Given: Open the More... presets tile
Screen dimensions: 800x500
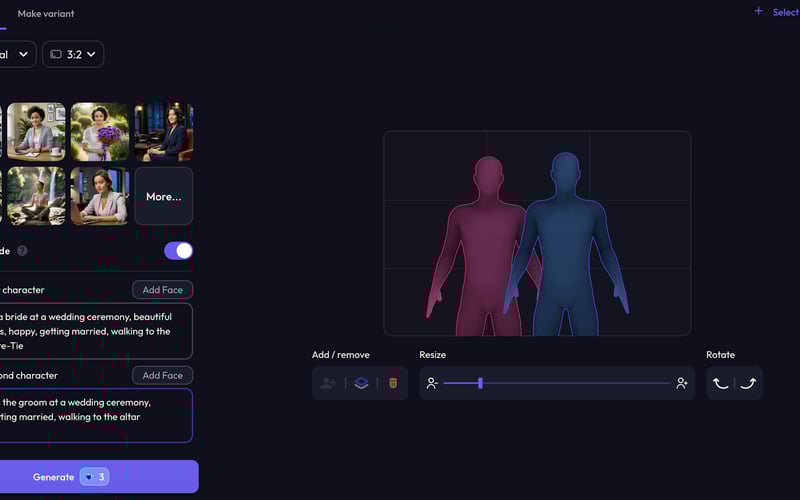Looking at the screenshot, I should click(164, 196).
